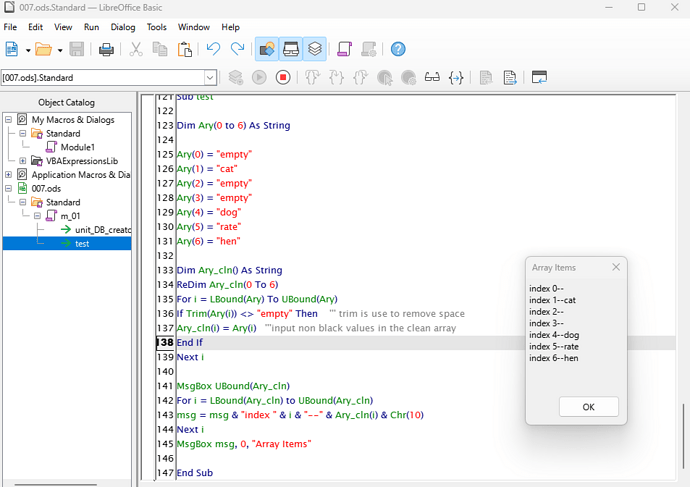Open the Window menu
The height and width of the screenshot is (487, 690).
click(x=194, y=27)
